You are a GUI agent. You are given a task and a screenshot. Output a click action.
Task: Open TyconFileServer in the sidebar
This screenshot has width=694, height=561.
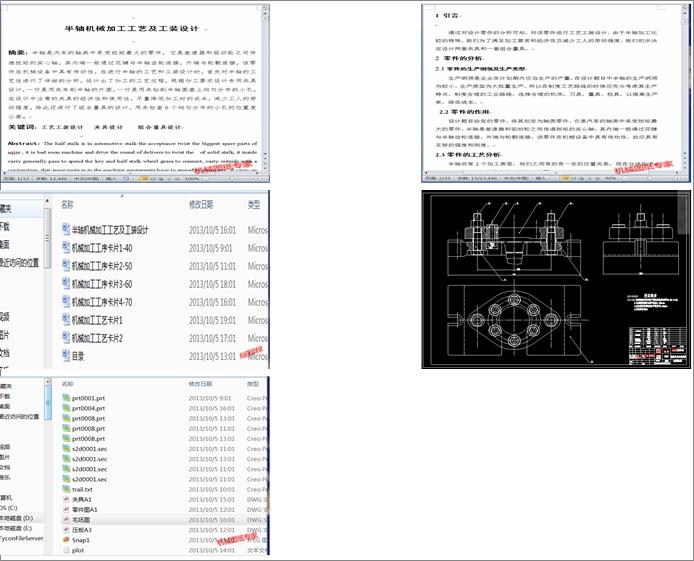point(22,538)
